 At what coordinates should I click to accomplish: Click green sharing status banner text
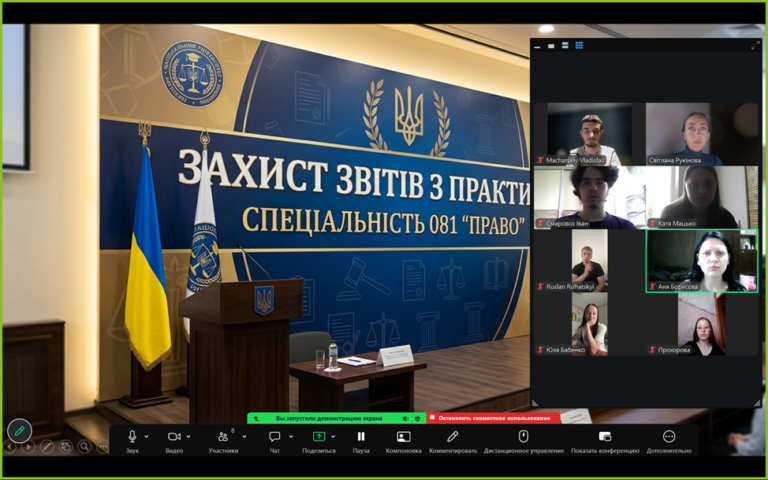329,419
